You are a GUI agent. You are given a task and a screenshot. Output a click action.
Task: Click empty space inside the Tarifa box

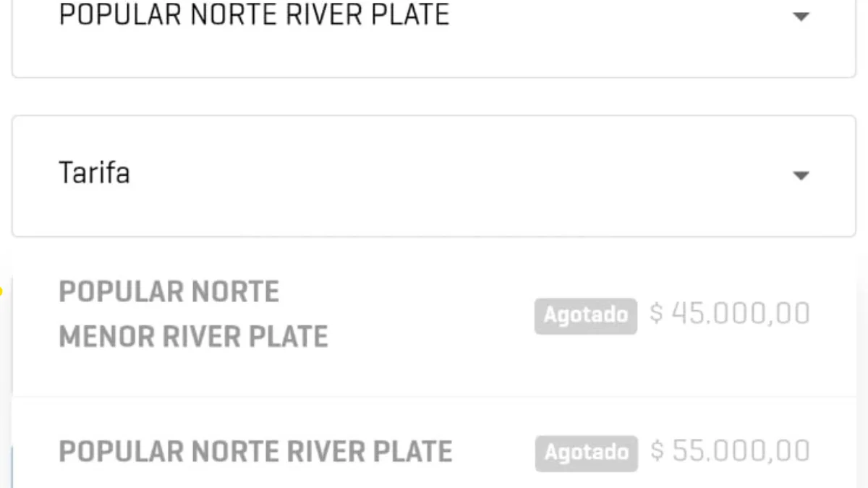point(463,176)
